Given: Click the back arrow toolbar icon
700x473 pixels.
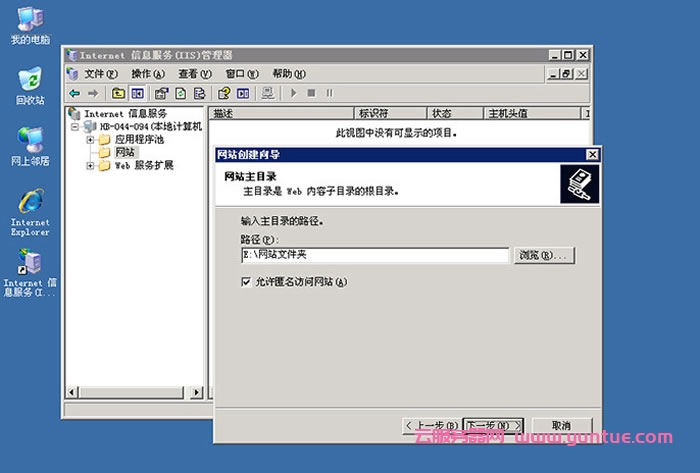Looking at the screenshot, I should pos(74,93).
